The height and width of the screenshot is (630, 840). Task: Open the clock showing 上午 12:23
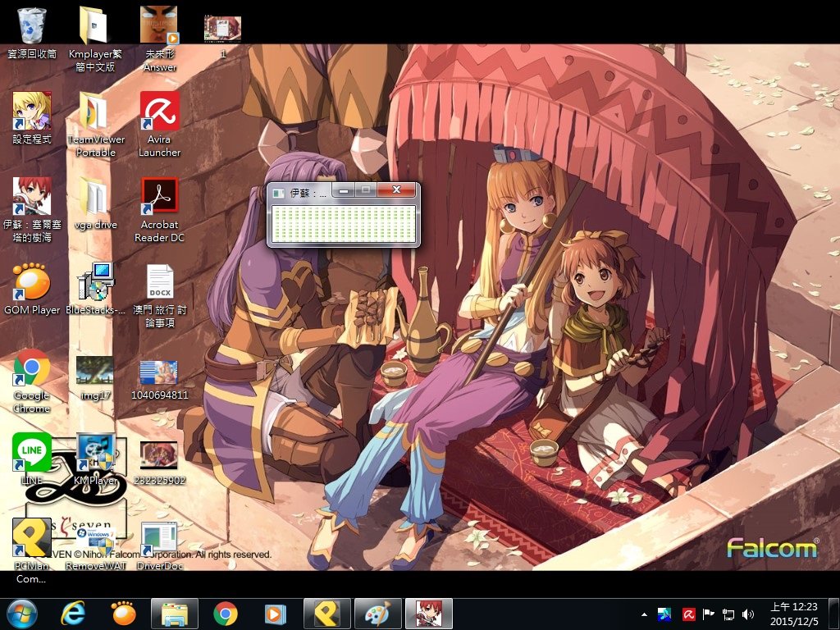(794, 614)
